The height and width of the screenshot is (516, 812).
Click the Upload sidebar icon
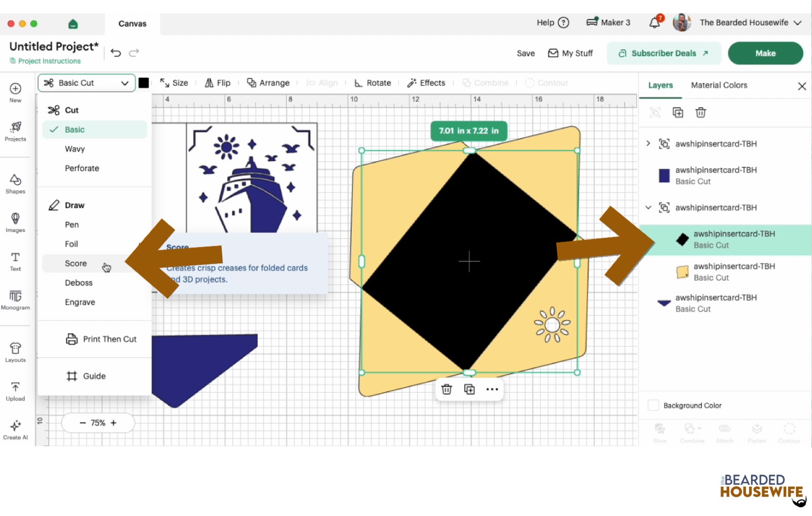coord(15,391)
